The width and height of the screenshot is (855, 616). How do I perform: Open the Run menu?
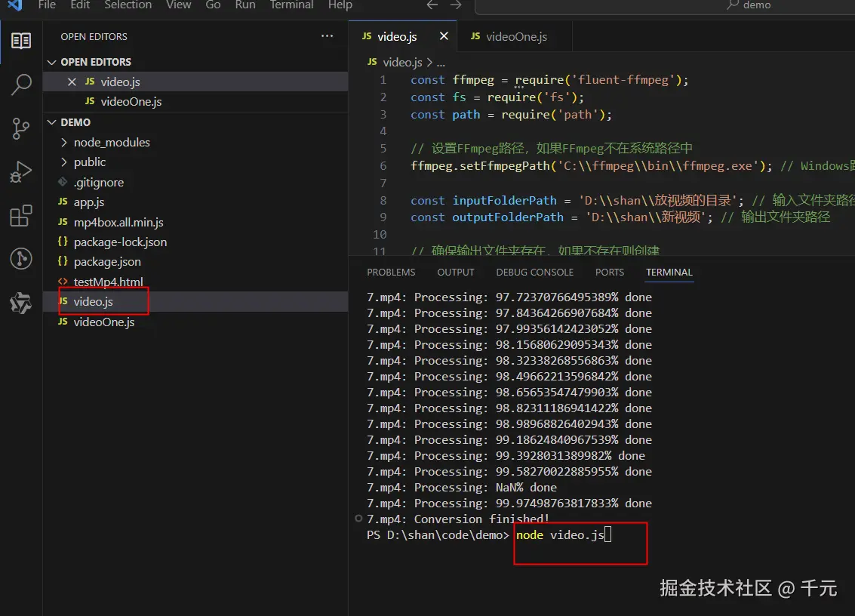point(245,5)
